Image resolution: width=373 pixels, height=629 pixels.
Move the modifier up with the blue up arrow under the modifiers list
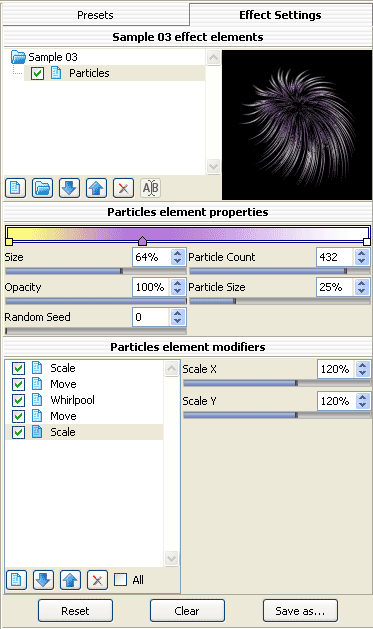(x=70, y=580)
